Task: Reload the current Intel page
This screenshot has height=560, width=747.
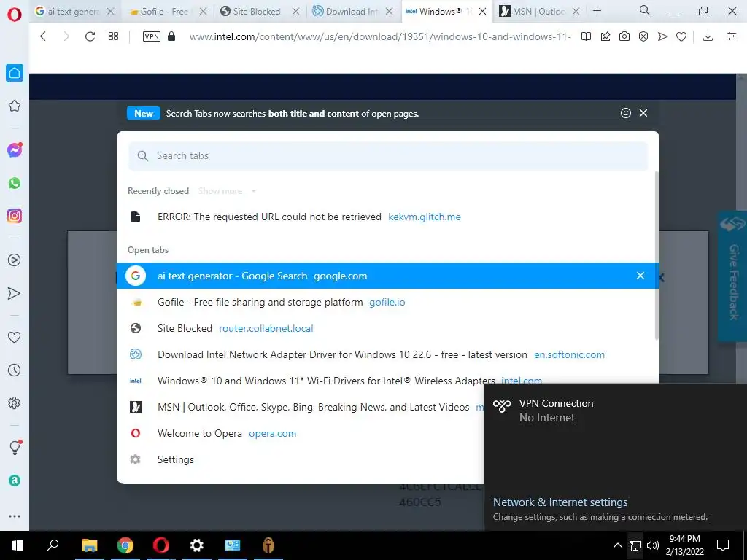Action: (90, 36)
